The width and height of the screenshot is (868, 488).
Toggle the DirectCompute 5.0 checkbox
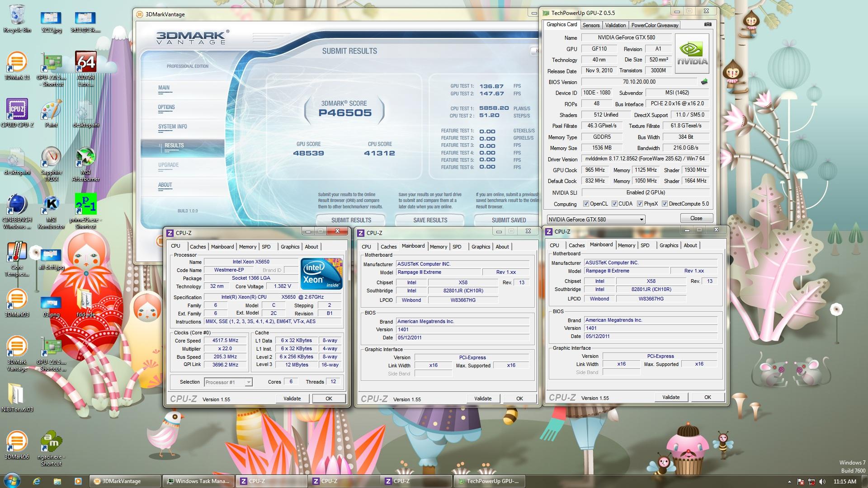click(665, 204)
